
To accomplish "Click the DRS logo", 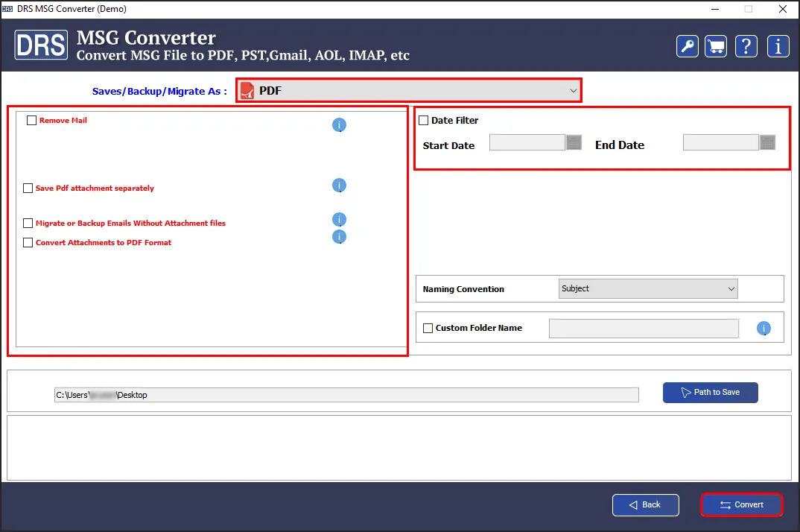I will pyautogui.click(x=41, y=45).
